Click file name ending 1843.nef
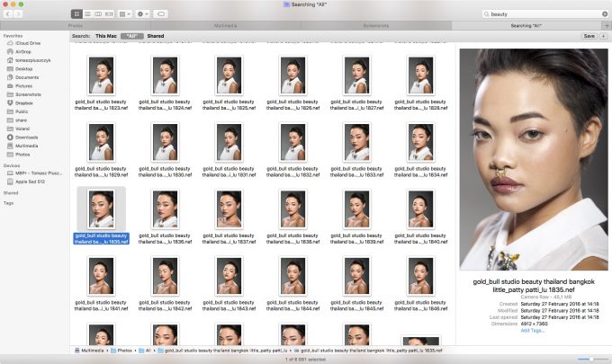Screen dimensions: 612x364 [x=229, y=306]
